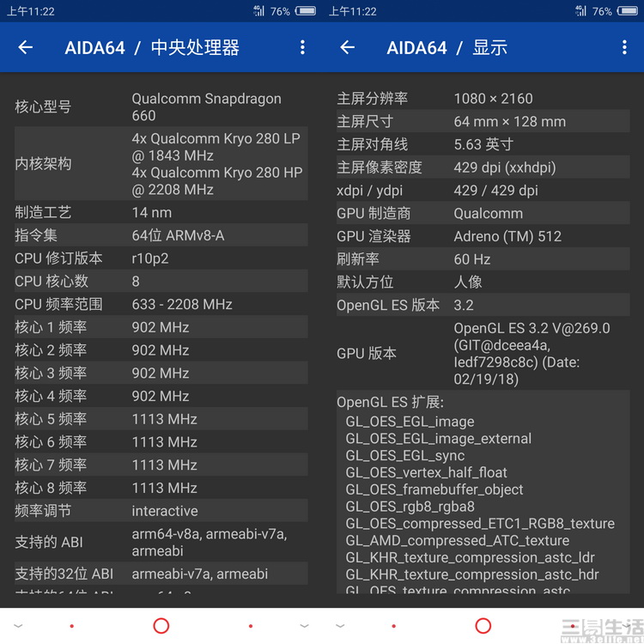Screen dimensions: 644x644
Task: Tap the 上午11:22 clock above 中央处理器 screen
Action: 31,11
